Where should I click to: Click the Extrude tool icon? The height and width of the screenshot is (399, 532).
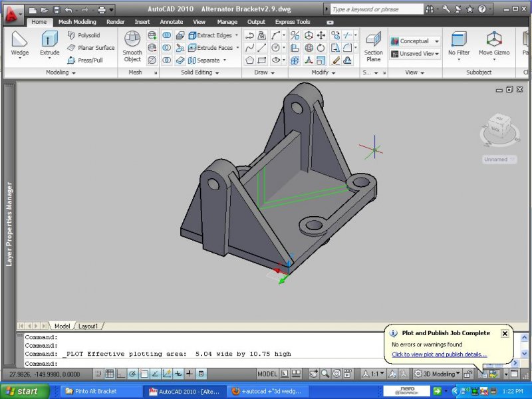[49, 44]
